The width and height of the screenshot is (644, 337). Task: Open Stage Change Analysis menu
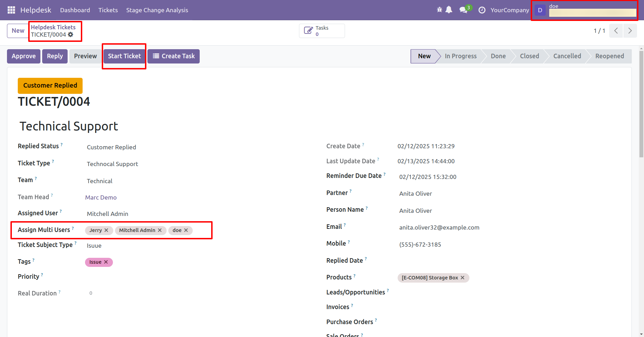point(157,10)
